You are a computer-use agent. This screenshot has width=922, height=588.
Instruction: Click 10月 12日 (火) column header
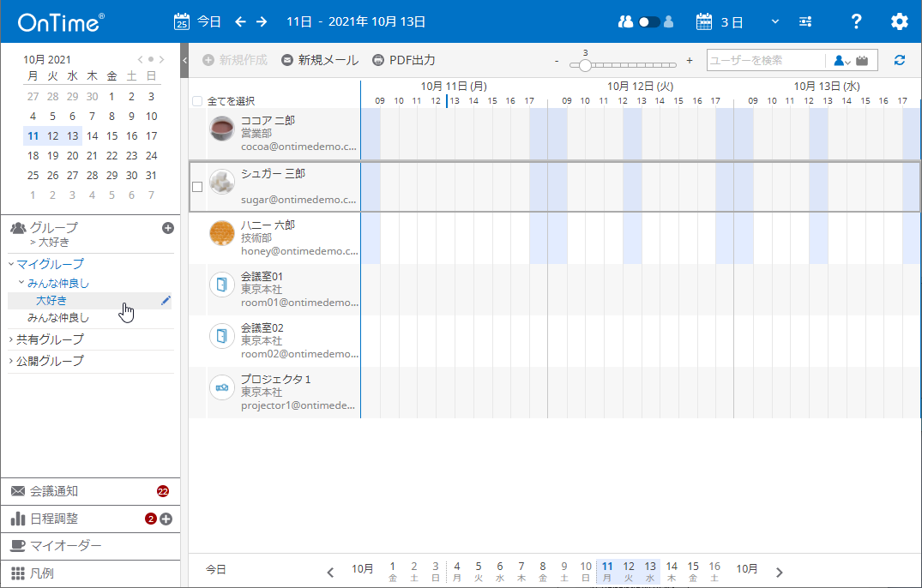coord(641,87)
